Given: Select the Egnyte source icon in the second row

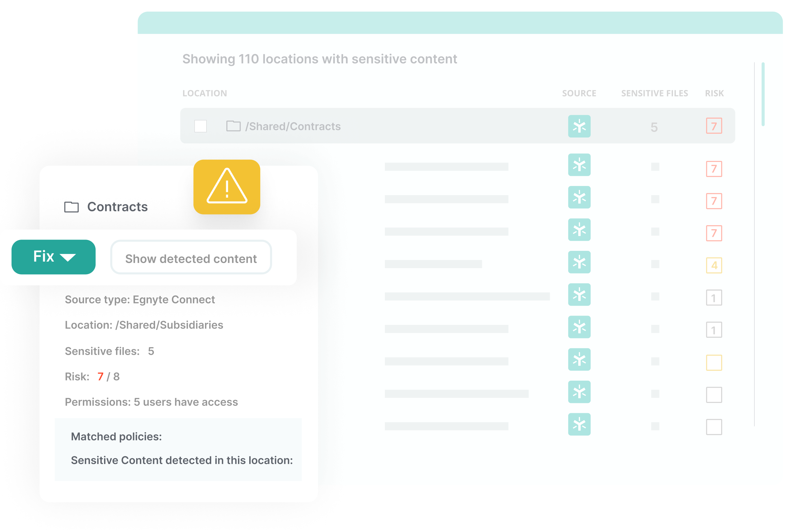Looking at the screenshot, I should [x=579, y=165].
